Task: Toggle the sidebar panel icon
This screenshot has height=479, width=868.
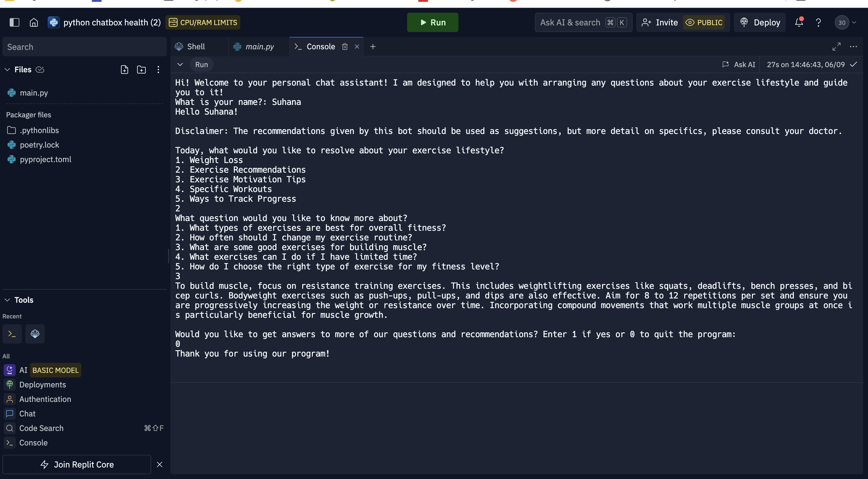Action: point(14,23)
